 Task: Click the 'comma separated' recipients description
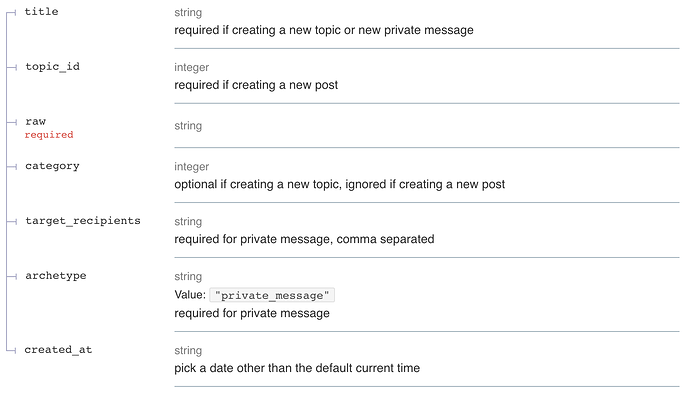pos(304,239)
